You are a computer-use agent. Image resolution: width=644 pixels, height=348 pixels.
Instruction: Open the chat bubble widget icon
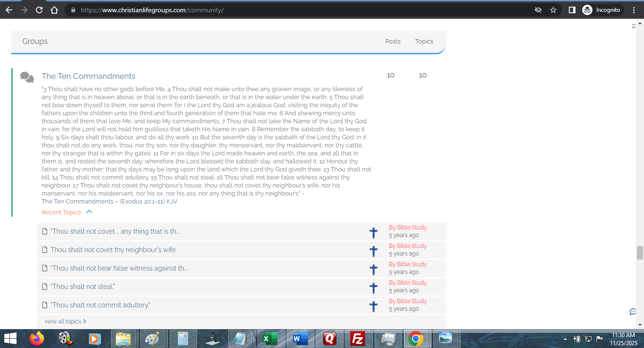pos(633,312)
